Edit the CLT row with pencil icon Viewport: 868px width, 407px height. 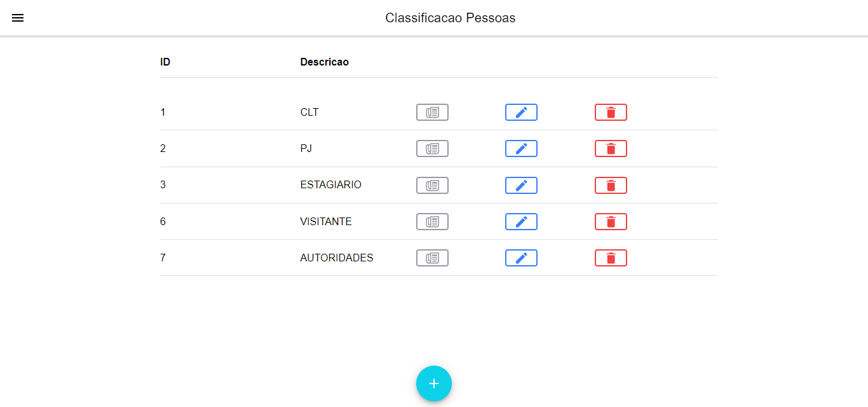point(521,112)
